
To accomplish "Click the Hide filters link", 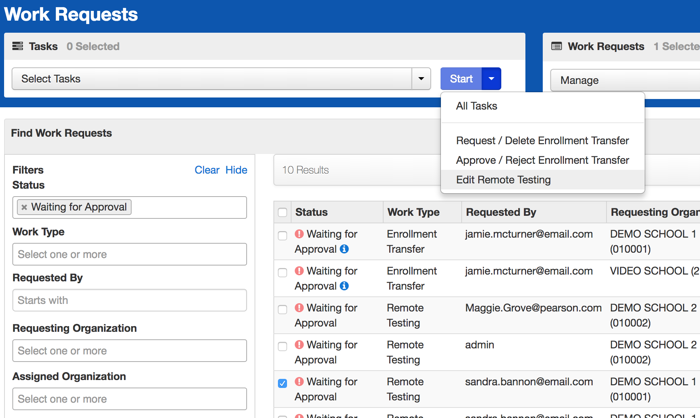I will [236, 170].
